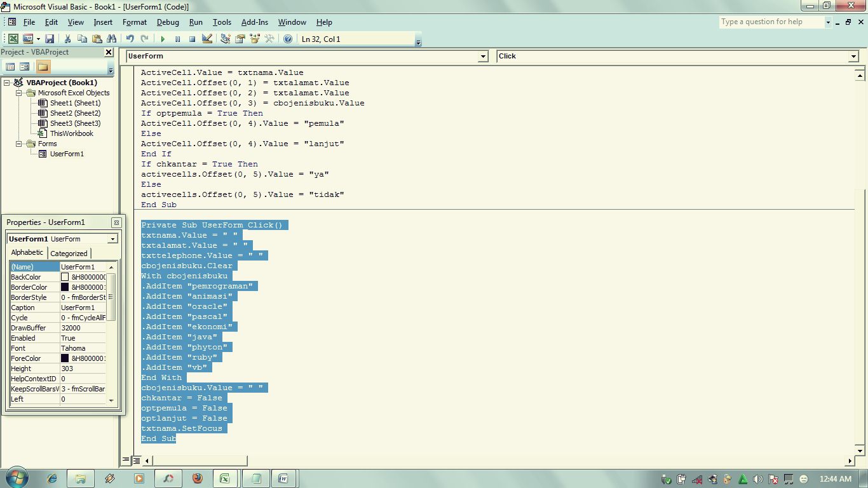The height and width of the screenshot is (488, 868).
Task: Open the Window menu
Action: tap(292, 22)
